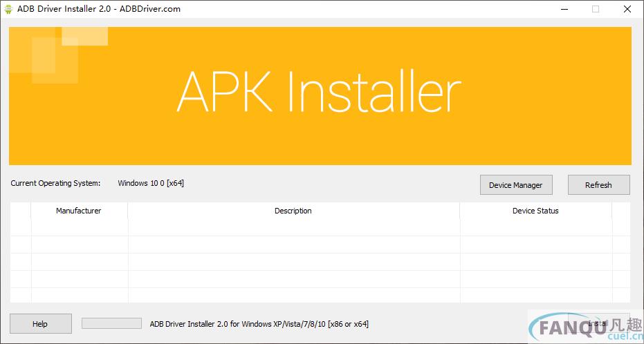Click the Manufacturer column header
This screenshot has width=644, height=344.
tap(79, 211)
